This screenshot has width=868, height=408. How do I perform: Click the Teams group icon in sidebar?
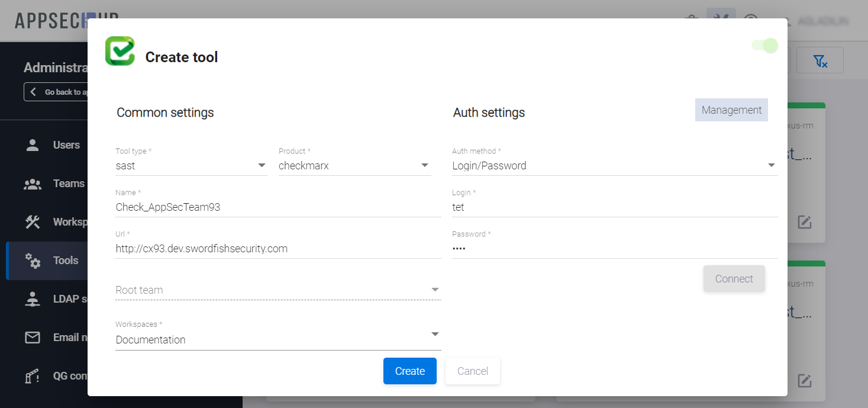tap(33, 184)
